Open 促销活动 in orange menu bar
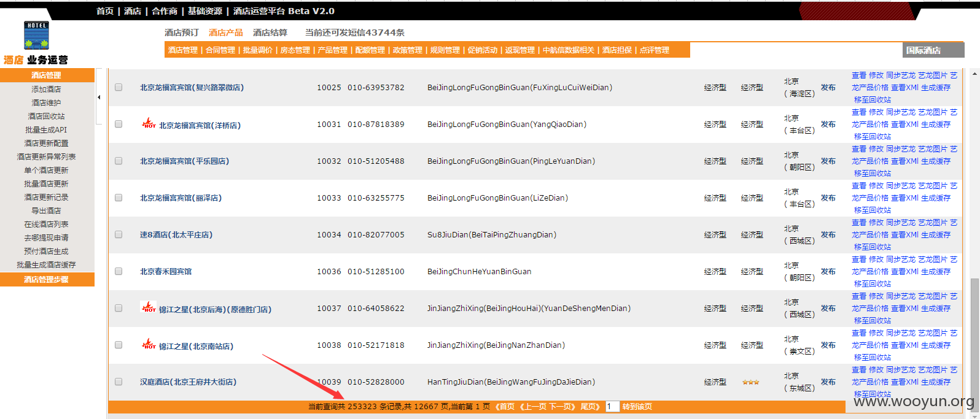 pos(483,50)
